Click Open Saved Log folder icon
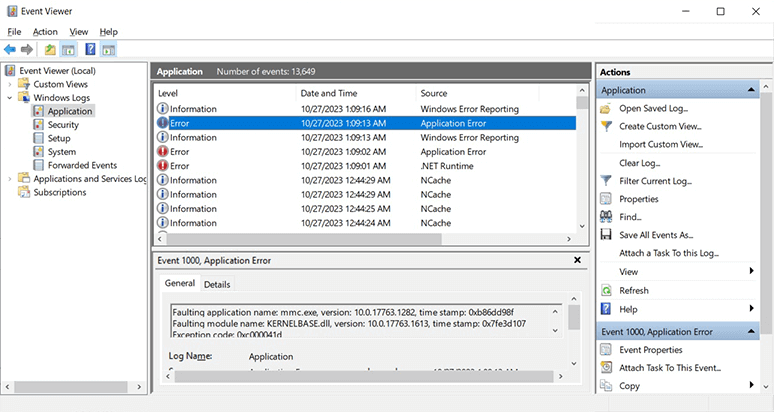774x412 pixels. [x=606, y=109]
